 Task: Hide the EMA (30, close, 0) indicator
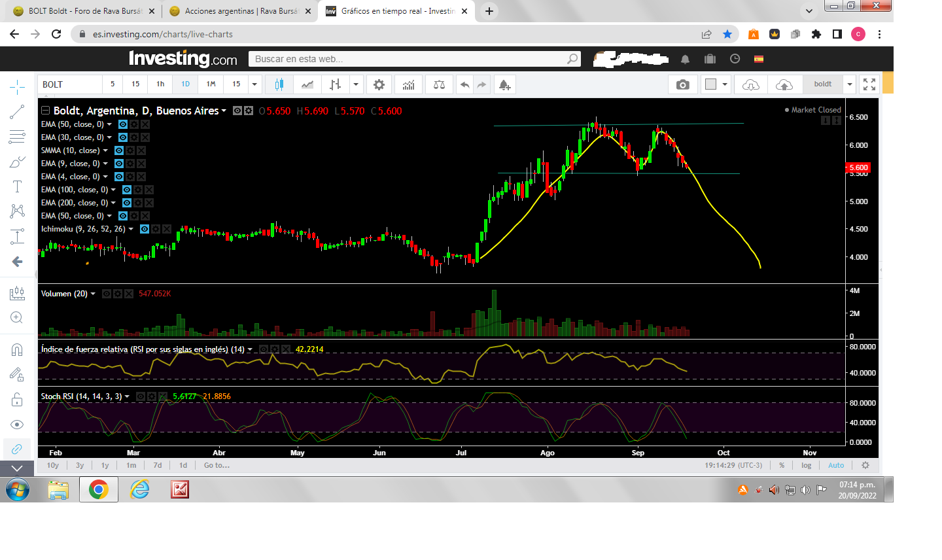[123, 137]
